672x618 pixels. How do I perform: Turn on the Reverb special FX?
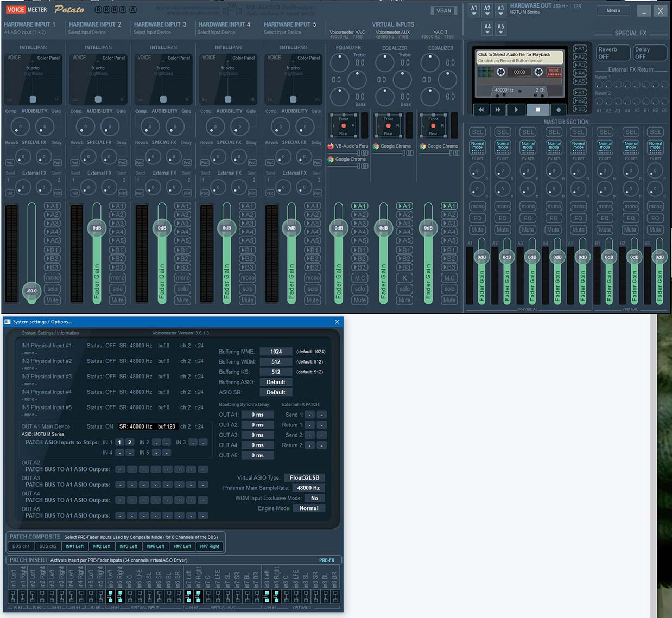point(613,53)
